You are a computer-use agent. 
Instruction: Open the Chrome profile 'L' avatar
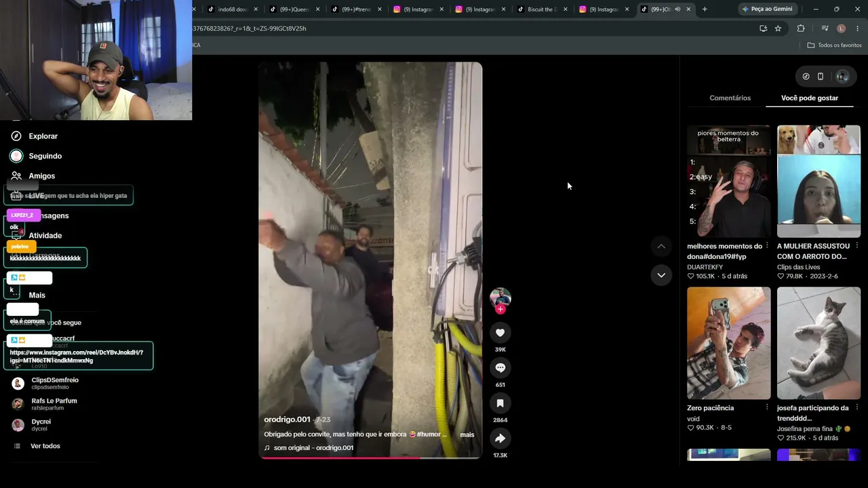click(842, 28)
